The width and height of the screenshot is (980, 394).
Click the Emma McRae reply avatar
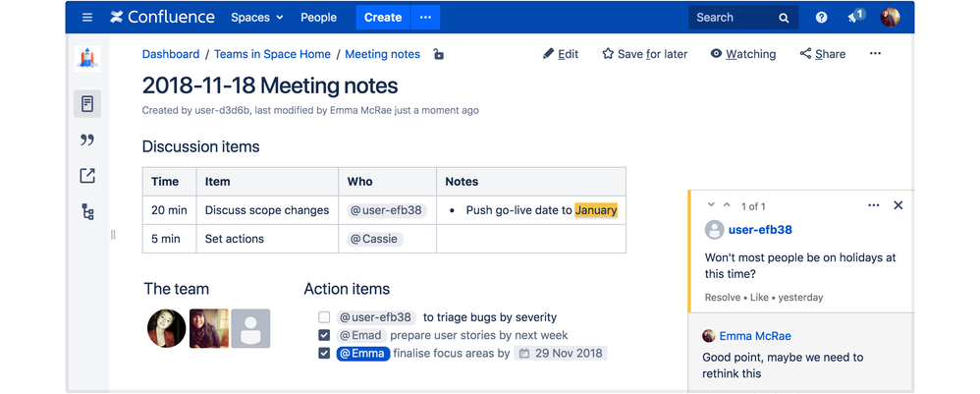coord(709,336)
